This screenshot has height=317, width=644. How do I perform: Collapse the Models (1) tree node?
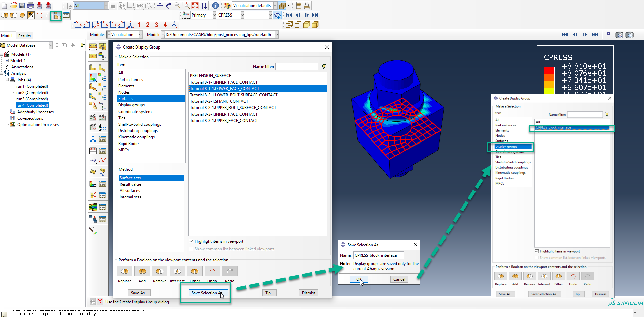coord(2,54)
